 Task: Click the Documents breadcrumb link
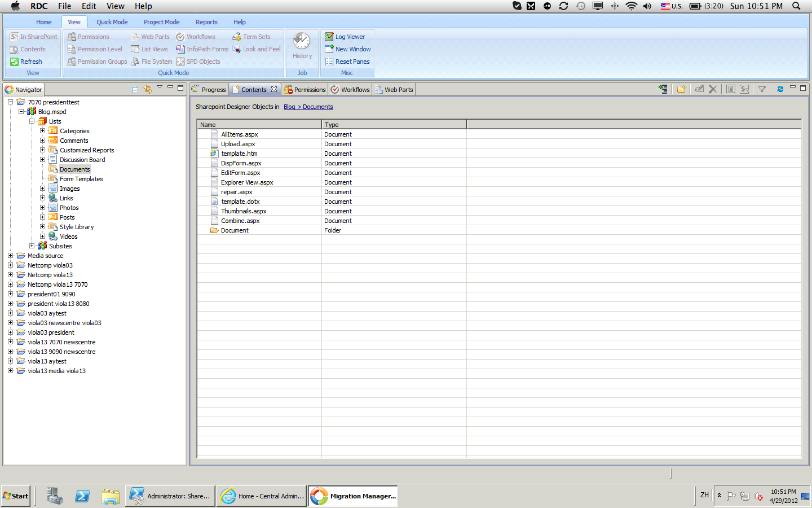pos(318,107)
